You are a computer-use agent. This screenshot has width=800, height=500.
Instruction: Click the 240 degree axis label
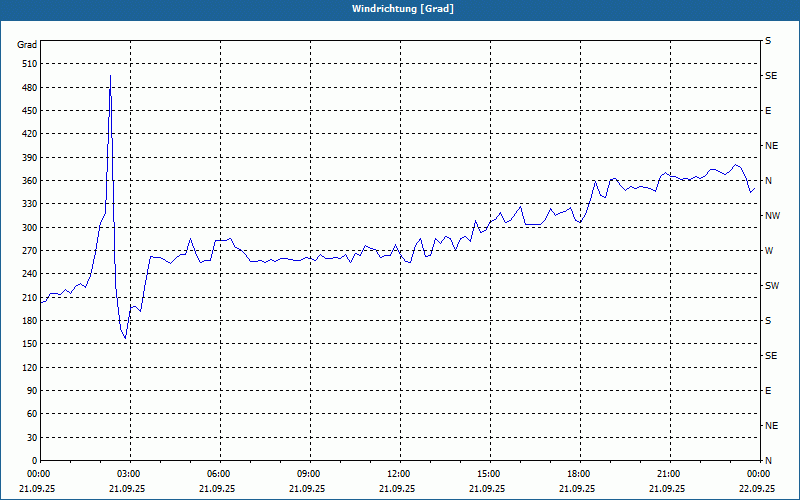point(30,274)
